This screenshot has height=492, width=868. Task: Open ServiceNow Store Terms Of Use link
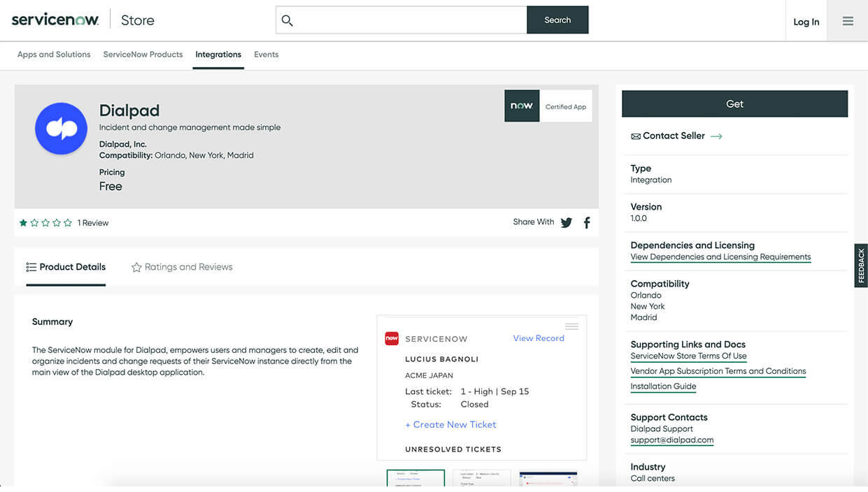(688, 356)
